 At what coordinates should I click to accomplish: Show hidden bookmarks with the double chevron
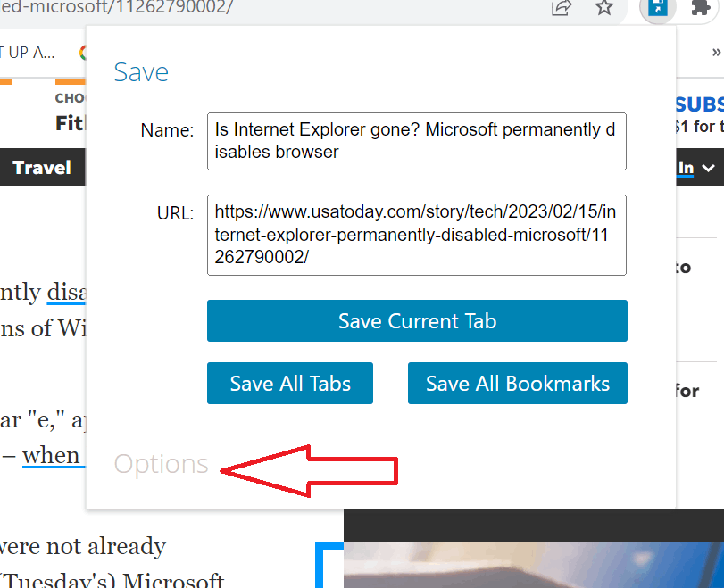point(716,52)
